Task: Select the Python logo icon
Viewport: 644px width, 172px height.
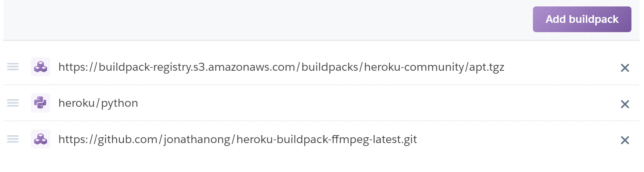Action: [41, 103]
